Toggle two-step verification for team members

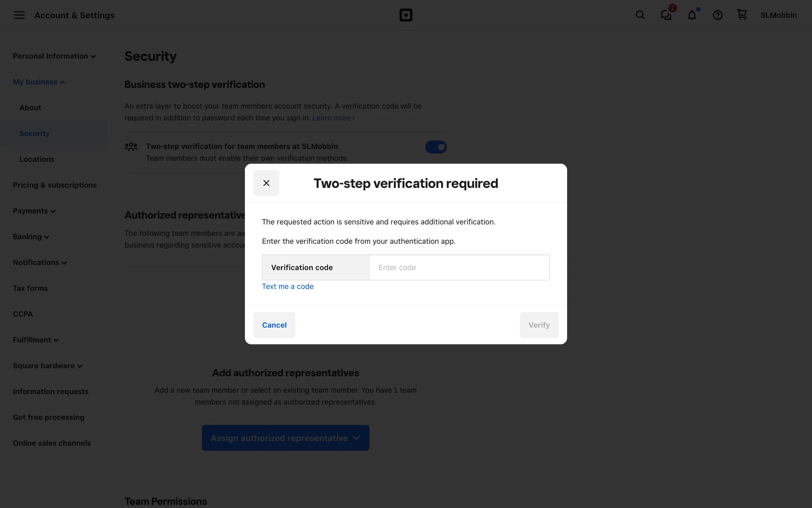click(436, 147)
